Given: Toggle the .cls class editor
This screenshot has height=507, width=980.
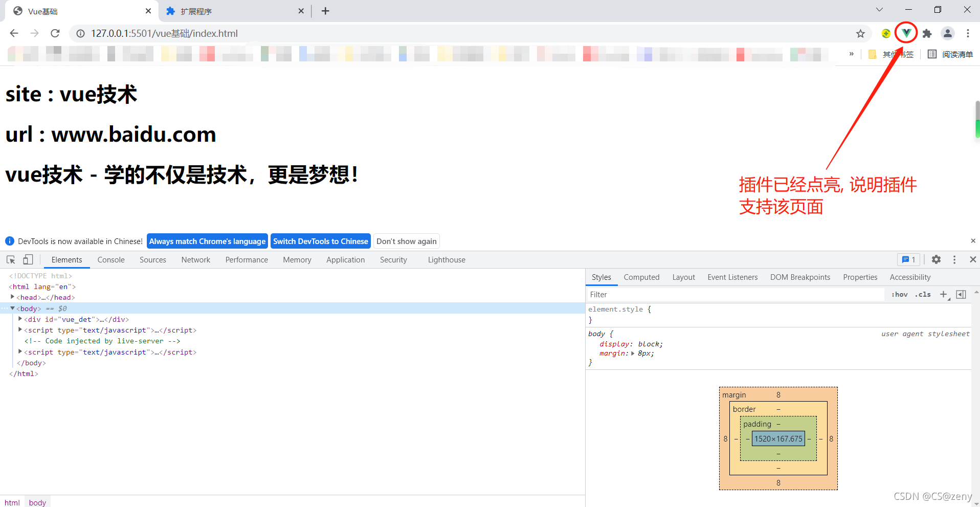Looking at the screenshot, I should click(923, 294).
